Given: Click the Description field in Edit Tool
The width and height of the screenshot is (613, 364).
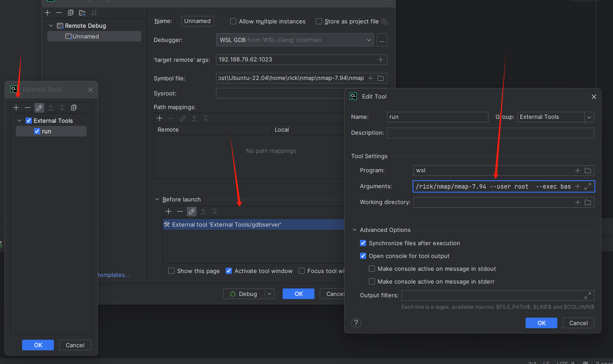Looking at the screenshot, I should click(491, 133).
